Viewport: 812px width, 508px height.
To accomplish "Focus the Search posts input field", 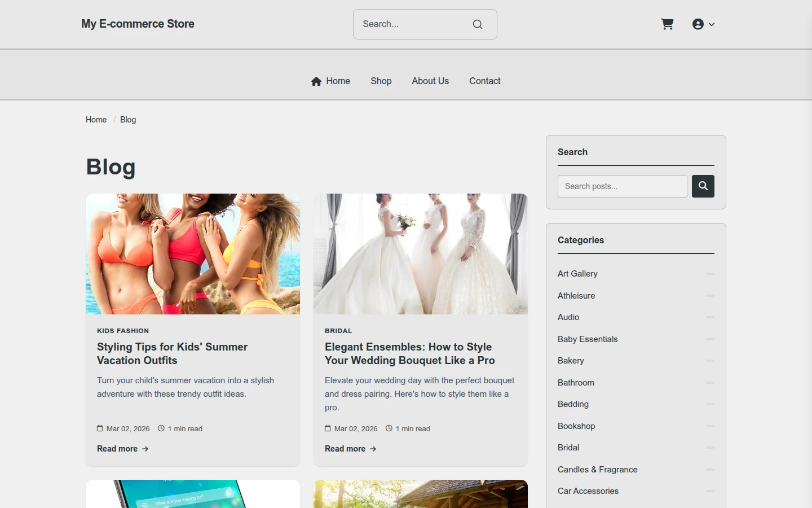I will pyautogui.click(x=623, y=186).
